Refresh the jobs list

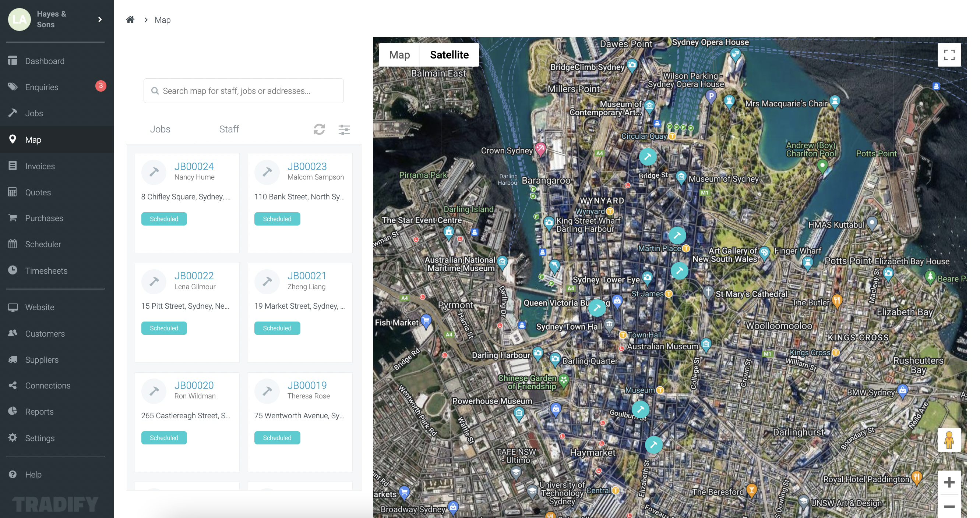pos(319,129)
